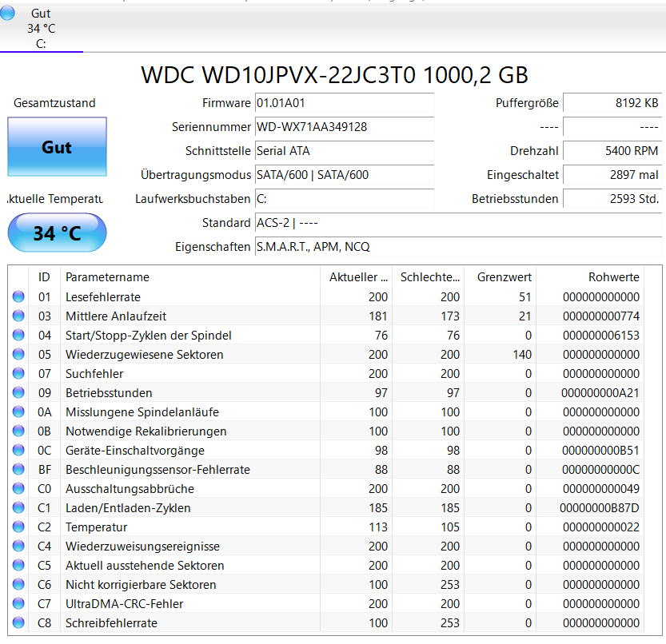Click status icon of UltraDMA-CRC-Fehler row
This screenshot has width=666, height=644.
point(18,603)
